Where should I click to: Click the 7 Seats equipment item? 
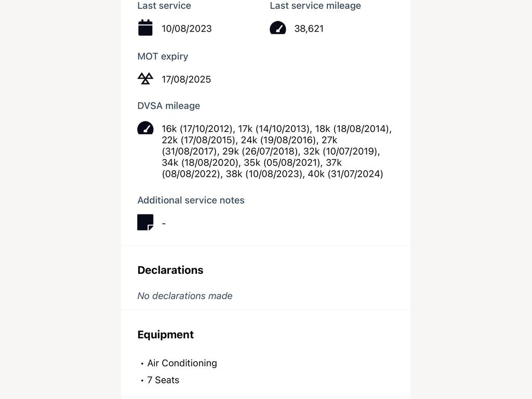point(163,380)
